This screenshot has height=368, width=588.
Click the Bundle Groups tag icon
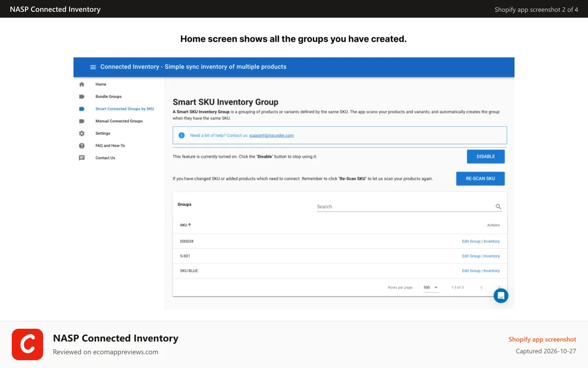pyautogui.click(x=82, y=97)
